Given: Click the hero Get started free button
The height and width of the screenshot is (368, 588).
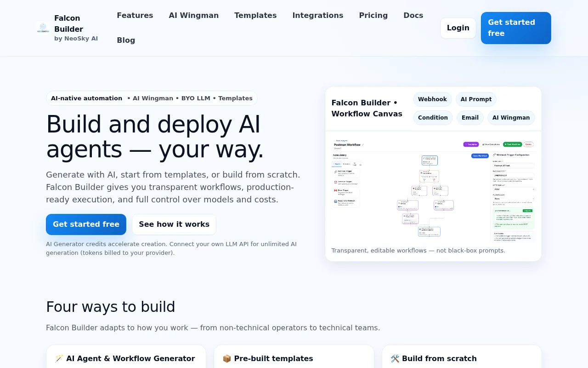Looking at the screenshot, I should [86, 224].
